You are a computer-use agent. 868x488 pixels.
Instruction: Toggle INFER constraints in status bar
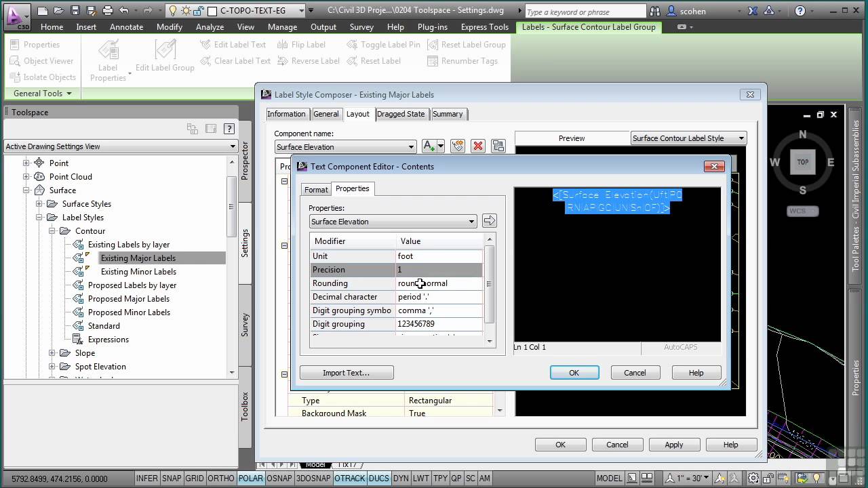coord(146,479)
